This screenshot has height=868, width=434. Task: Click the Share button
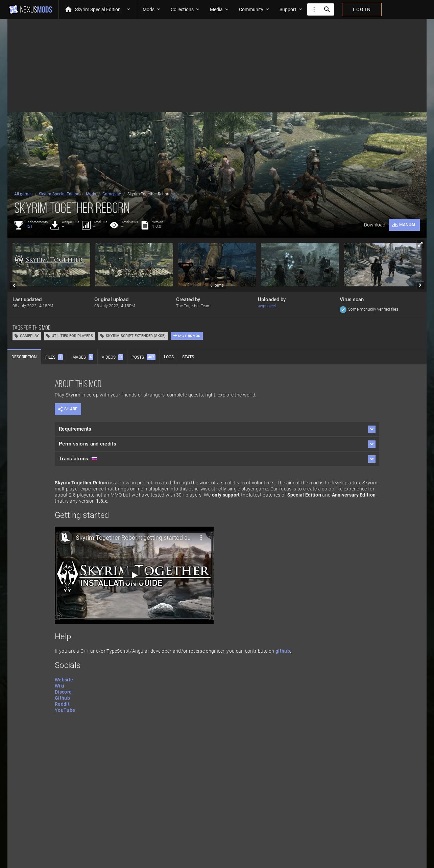point(68,409)
